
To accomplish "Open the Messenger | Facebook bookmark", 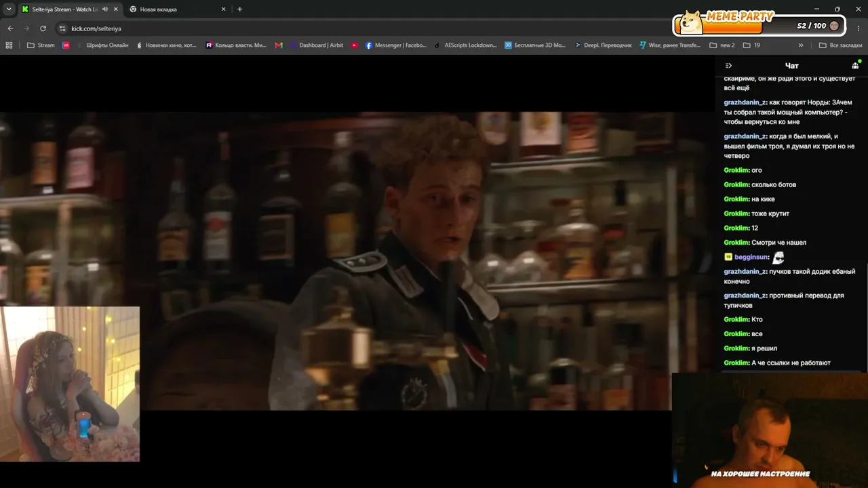I will pos(396,45).
